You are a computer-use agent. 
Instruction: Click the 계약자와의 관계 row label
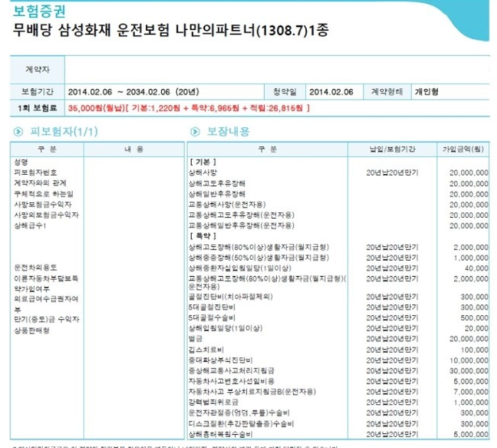pos(40,183)
